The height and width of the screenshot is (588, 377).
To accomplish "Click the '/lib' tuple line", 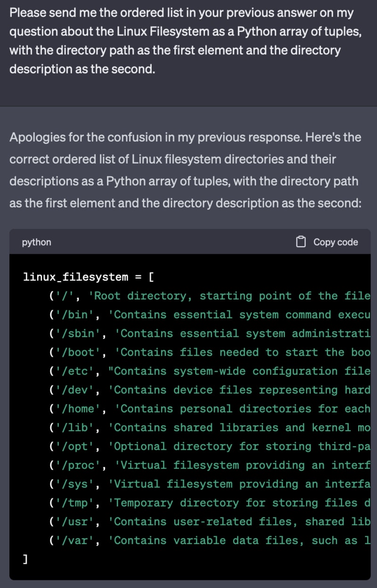I will (210, 428).
